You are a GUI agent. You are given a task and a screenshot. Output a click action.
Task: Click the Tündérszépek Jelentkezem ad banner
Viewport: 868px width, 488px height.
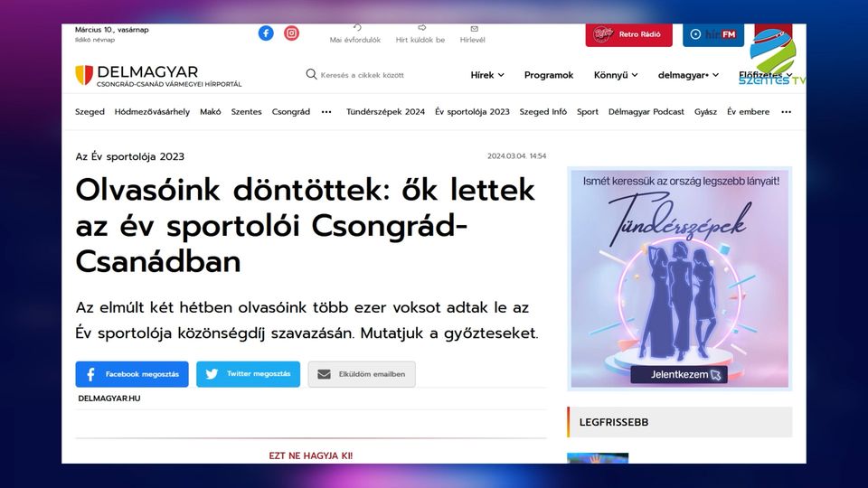pos(679,374)
